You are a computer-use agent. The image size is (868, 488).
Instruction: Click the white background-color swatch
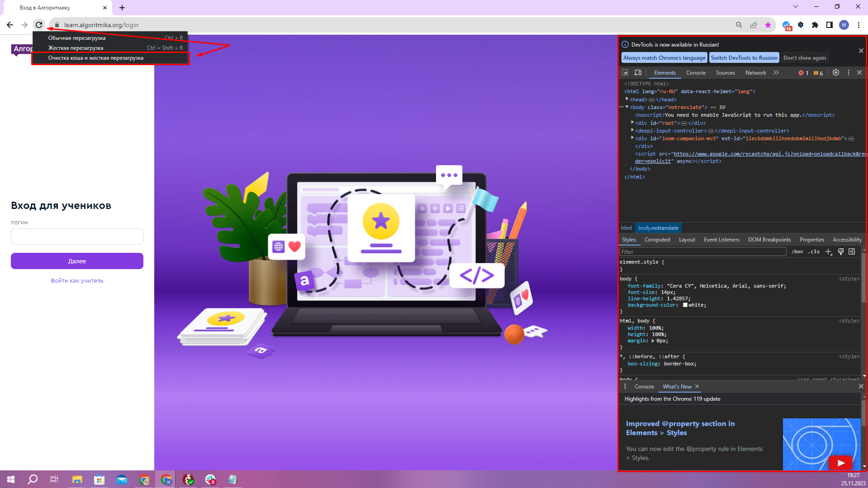click(x=685, y=305)
